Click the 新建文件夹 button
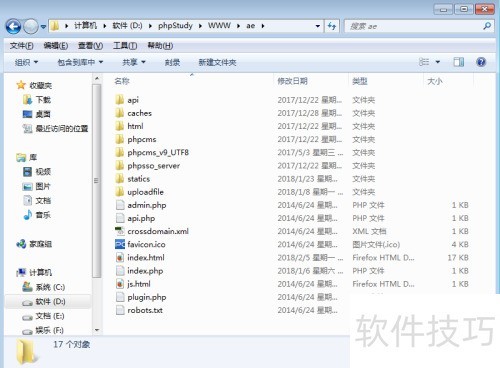The width and height of the screenshot is (500, 368). coord(217,62)
